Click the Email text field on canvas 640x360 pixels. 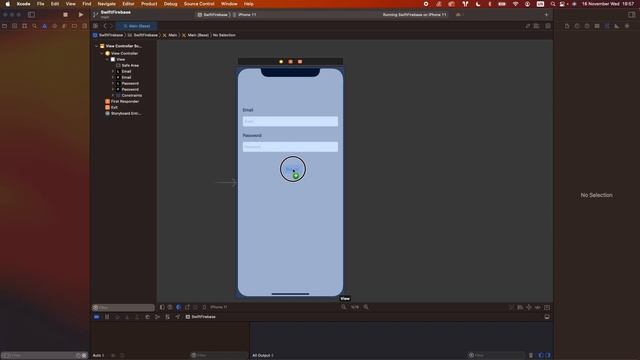click(290, 121)
